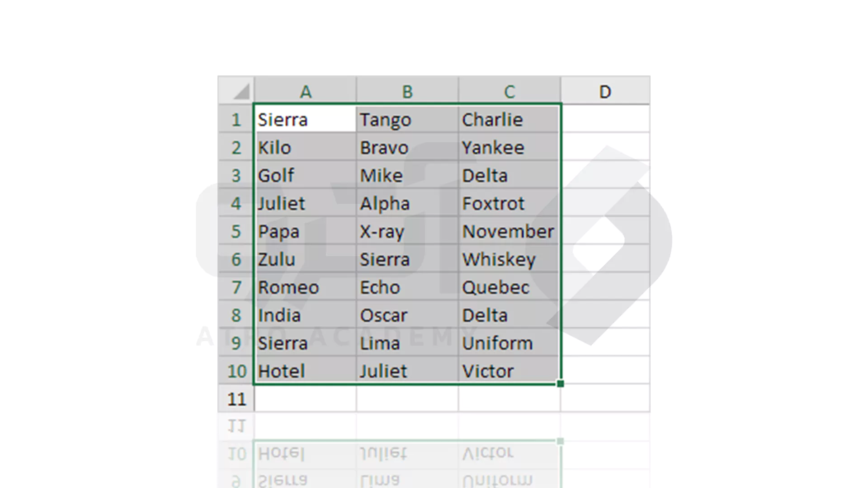
Task: Select column A header
Action: point(305,91)
